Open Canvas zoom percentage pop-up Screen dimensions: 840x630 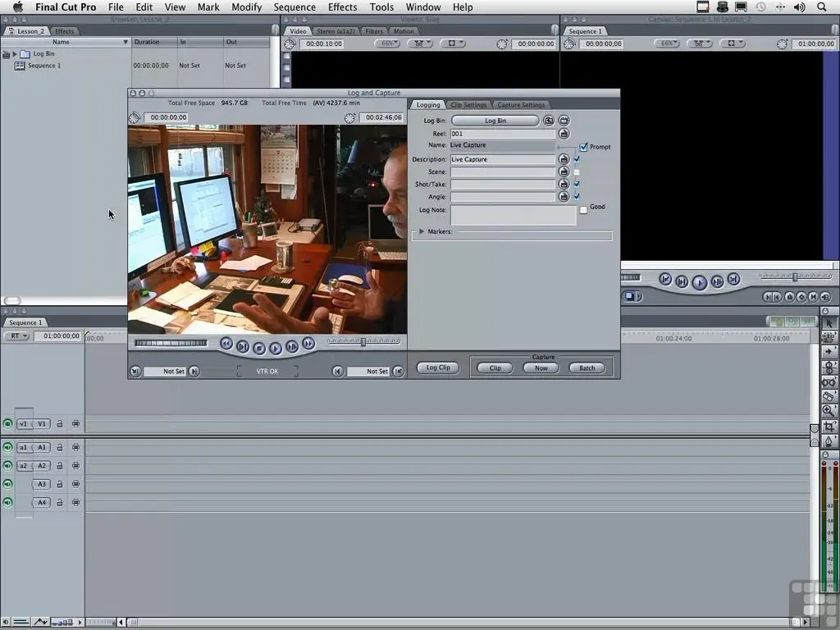[x=666, y=43]
